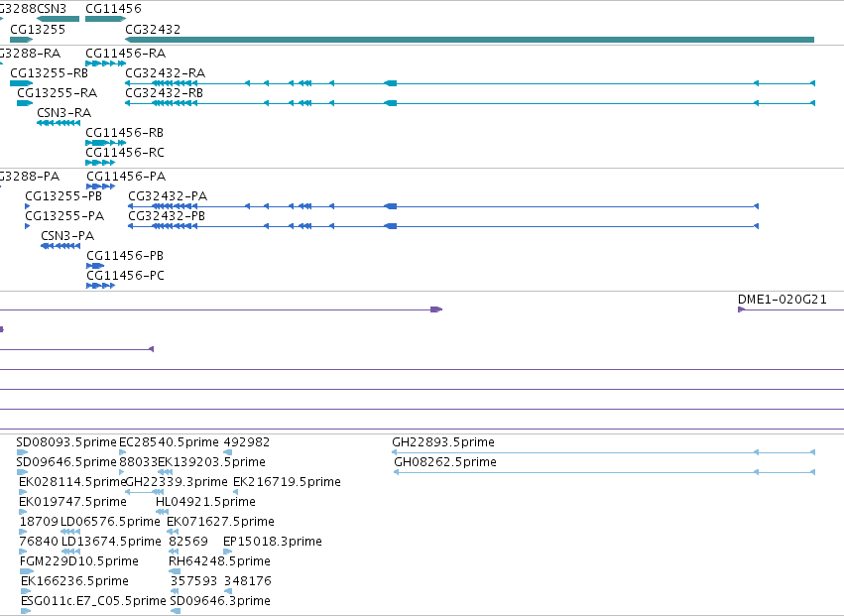Click EST ESG011c.E7_C05.5prime

coord(26,611)
